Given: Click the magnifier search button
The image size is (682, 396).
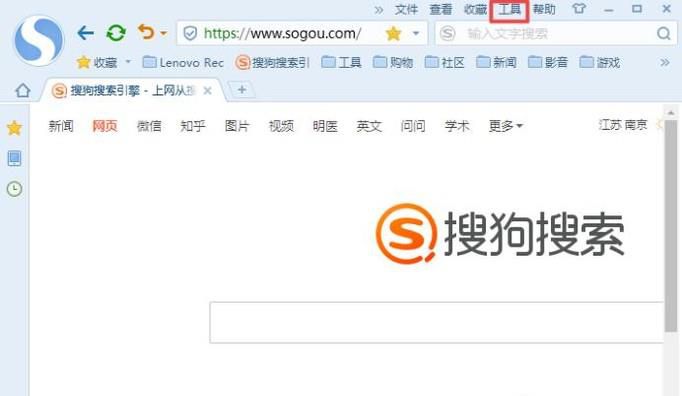Looking at the screenshot, I should coord(664,34).
